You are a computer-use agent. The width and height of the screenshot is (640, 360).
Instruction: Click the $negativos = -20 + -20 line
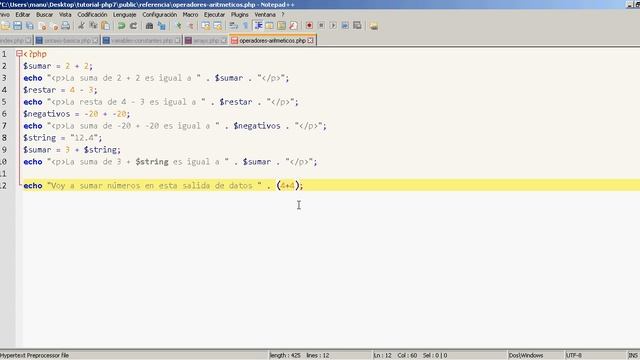(77, 114)
